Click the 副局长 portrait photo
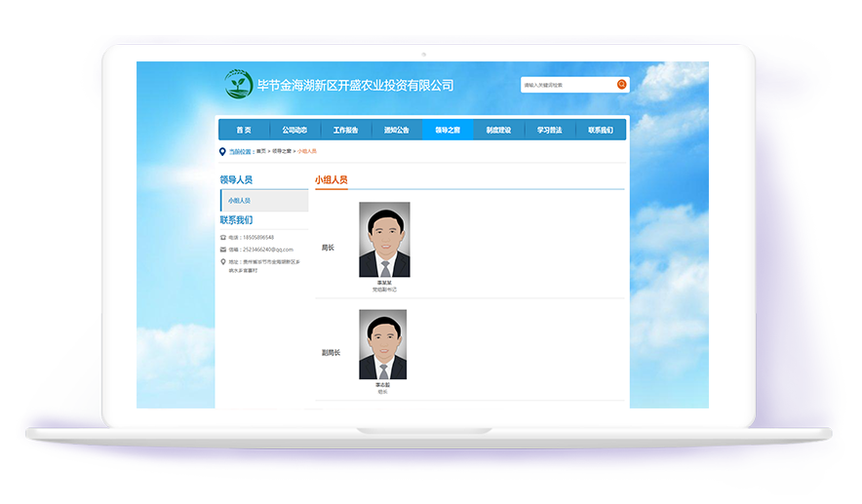 coord(382,345)
